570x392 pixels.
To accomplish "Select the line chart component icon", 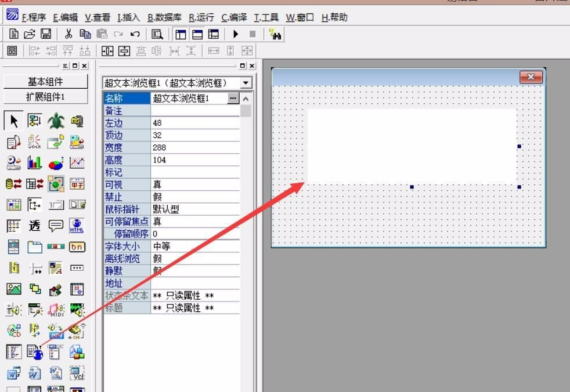I will [x=77, y=163].
